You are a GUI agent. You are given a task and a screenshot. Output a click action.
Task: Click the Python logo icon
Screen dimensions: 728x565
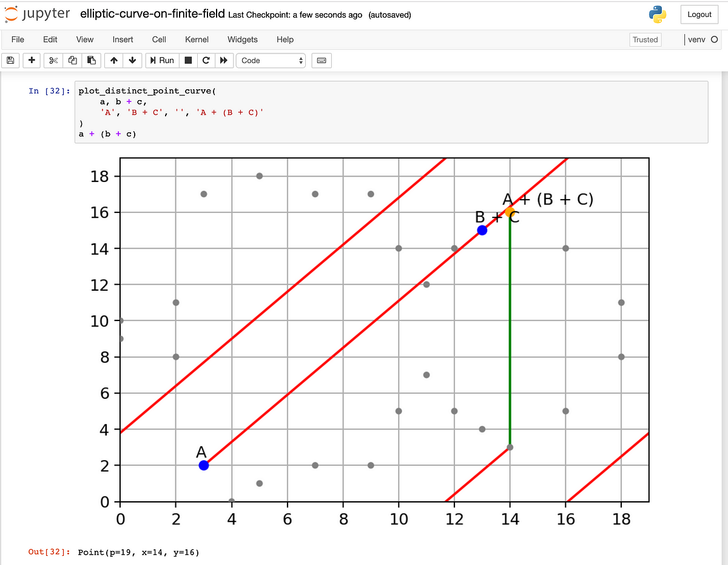[658, 14]
